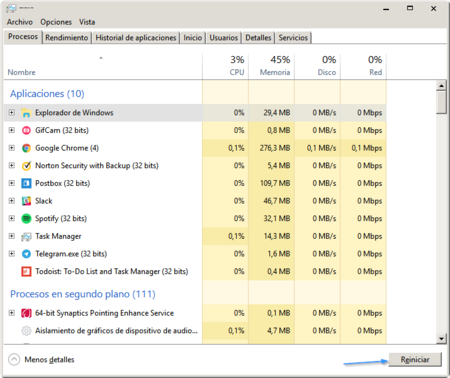Switch to the Procesos tab
Image resolution: width=450 pixels, height=378 pixels.
point(23,37)
